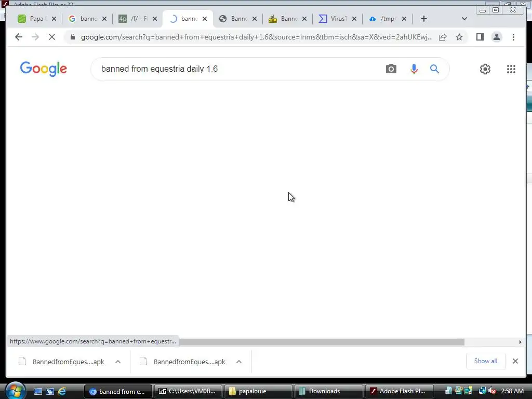Close the currently loading banne tab
The image size is (532, 399).
[x=205, y=19]
